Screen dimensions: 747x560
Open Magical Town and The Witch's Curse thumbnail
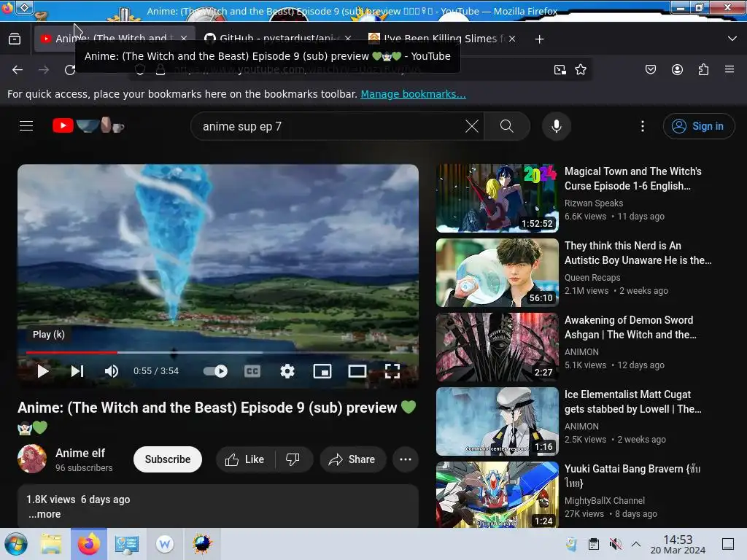(x=497, y=198)
